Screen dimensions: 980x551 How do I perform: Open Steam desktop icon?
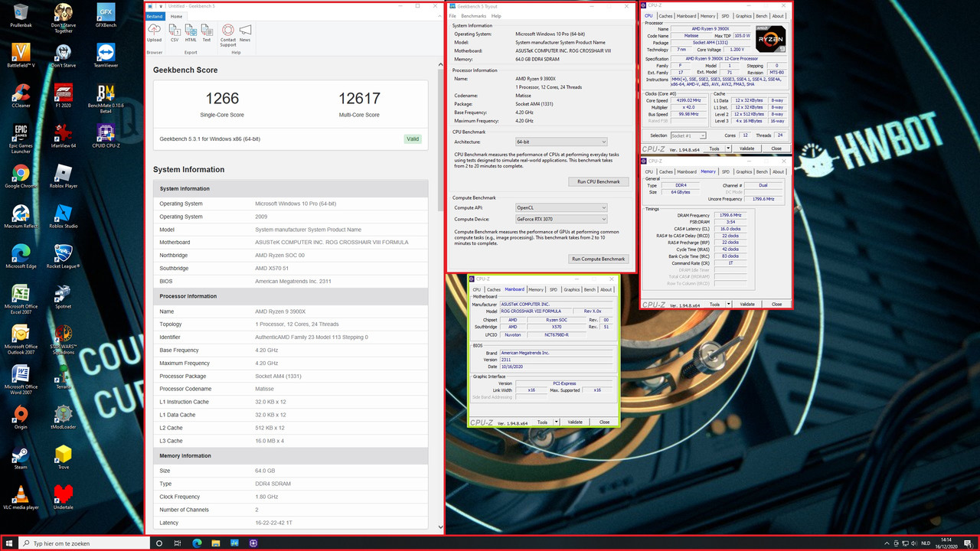(21, 458)
